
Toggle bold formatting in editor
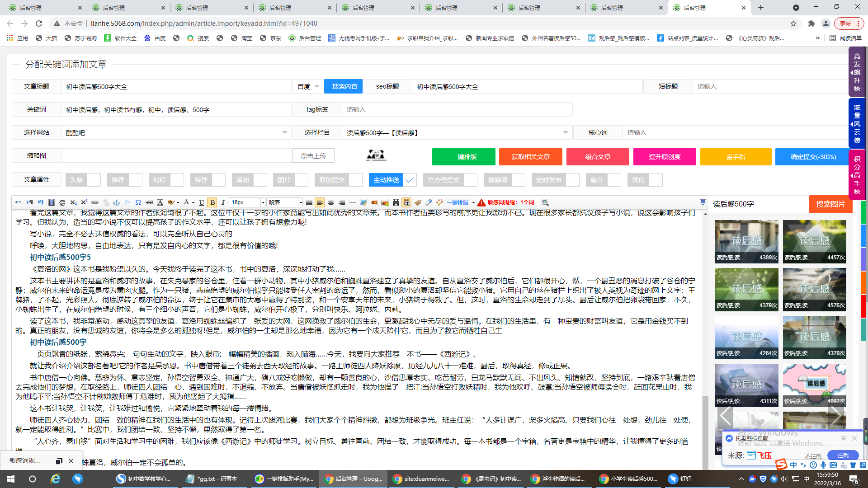point(212,202)
